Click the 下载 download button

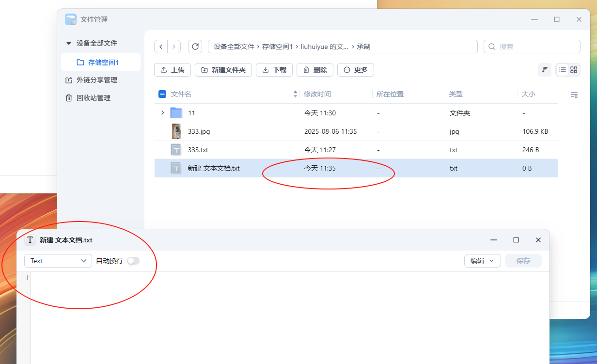[274, 70]
